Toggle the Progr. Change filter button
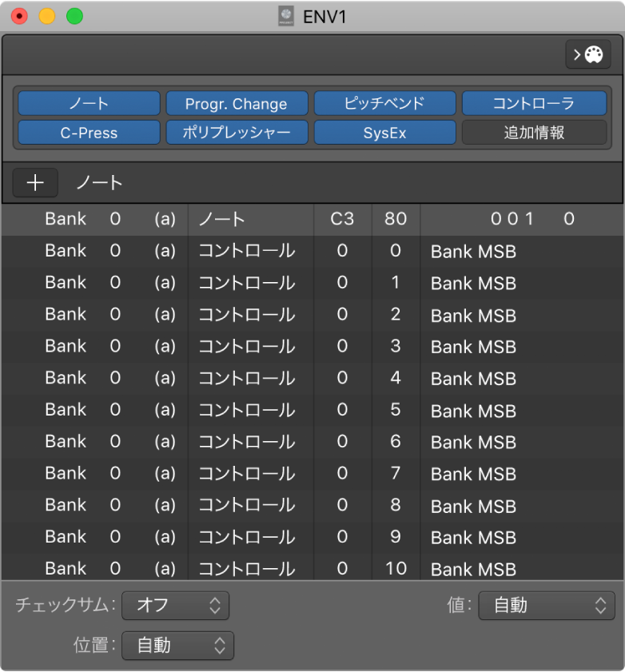Screen dimensions: 625x672 (x=237, y=103)
